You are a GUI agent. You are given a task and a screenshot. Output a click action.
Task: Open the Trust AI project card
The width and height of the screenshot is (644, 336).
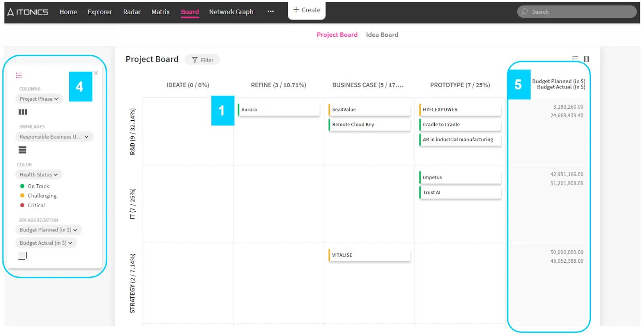(460, 192)
